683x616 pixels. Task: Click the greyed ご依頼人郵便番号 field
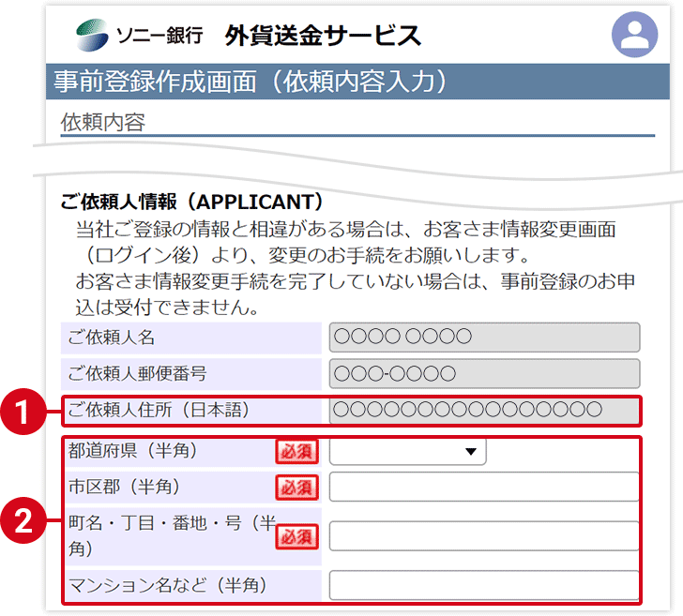[484, 373]
